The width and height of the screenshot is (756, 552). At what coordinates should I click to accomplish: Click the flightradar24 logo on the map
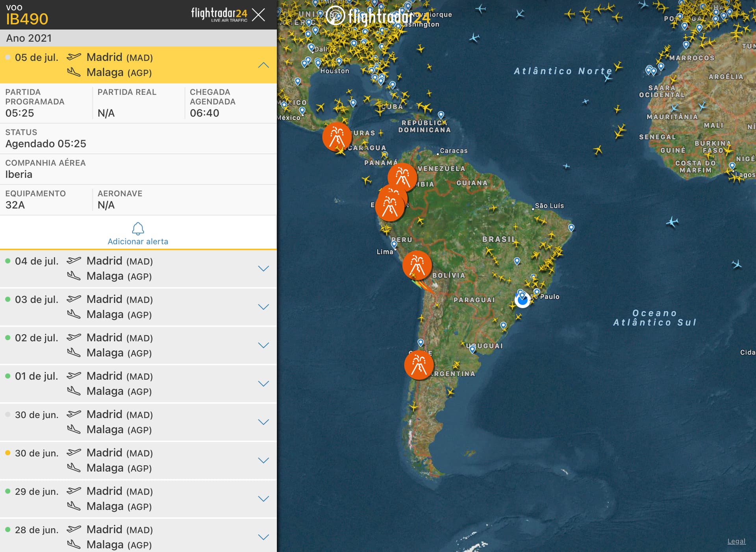(377, 17)
